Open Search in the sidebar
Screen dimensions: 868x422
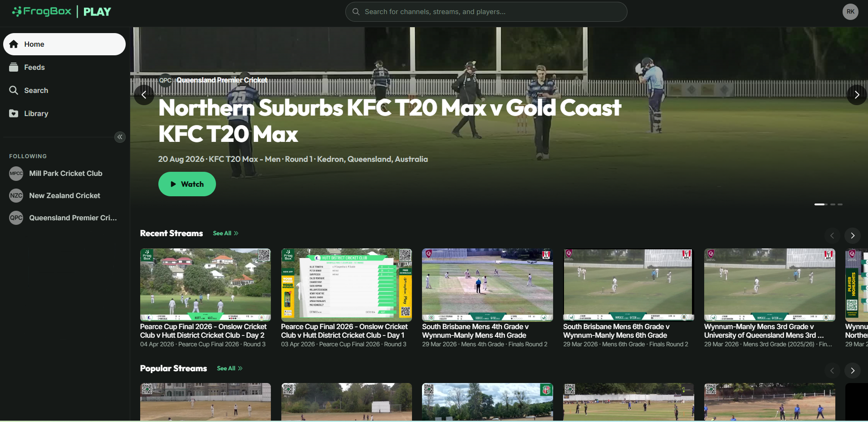[64, 90]
